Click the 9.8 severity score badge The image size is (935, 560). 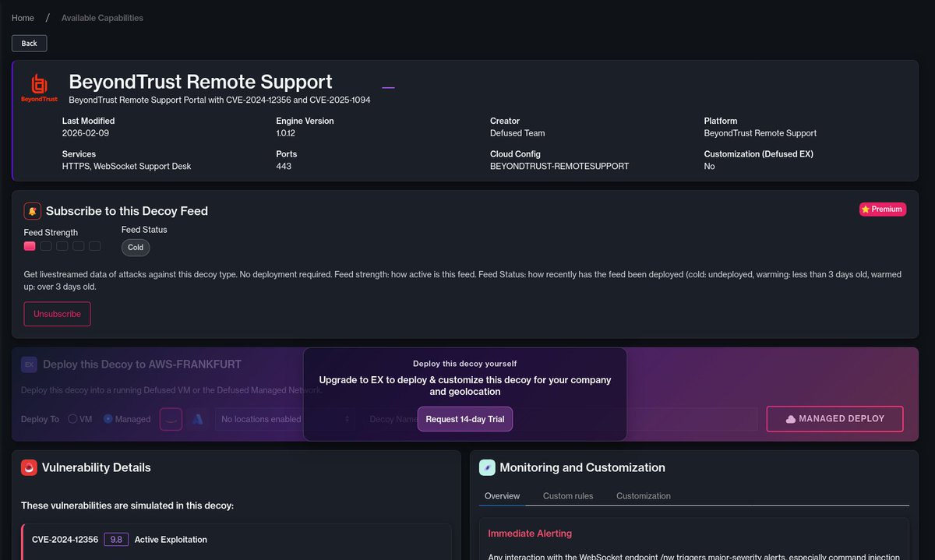116,539
